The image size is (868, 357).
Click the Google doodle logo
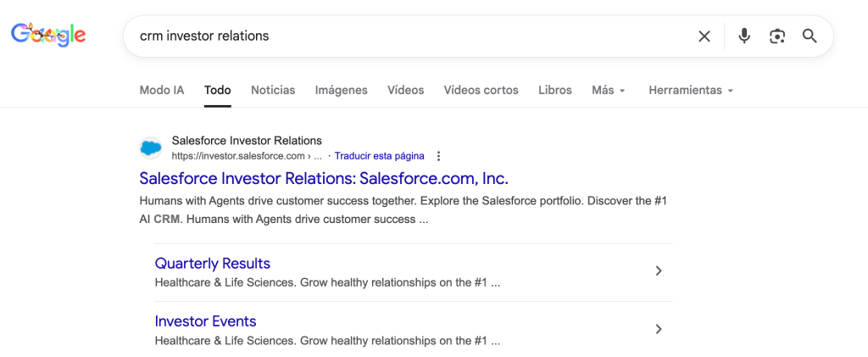[x=48, y=35]
